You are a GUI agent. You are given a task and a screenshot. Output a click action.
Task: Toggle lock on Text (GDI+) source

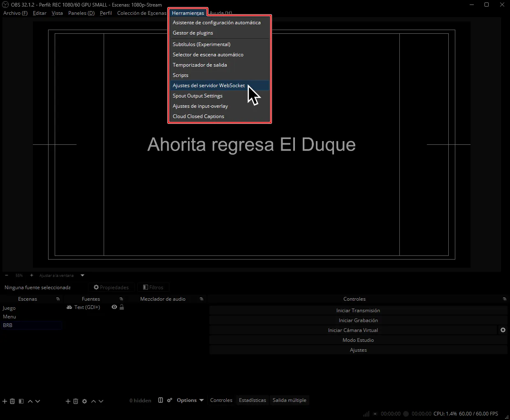(122, 307)
